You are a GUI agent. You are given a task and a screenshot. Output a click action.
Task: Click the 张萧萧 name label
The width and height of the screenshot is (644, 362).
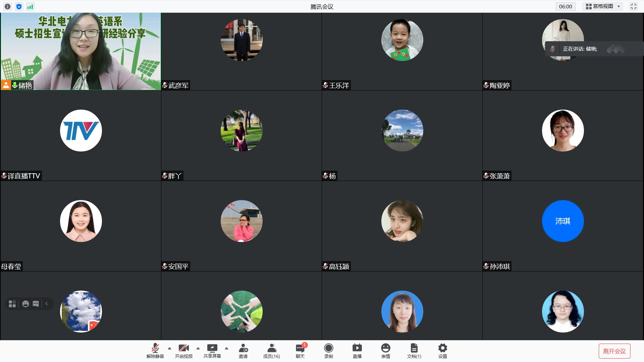point(500,176)
